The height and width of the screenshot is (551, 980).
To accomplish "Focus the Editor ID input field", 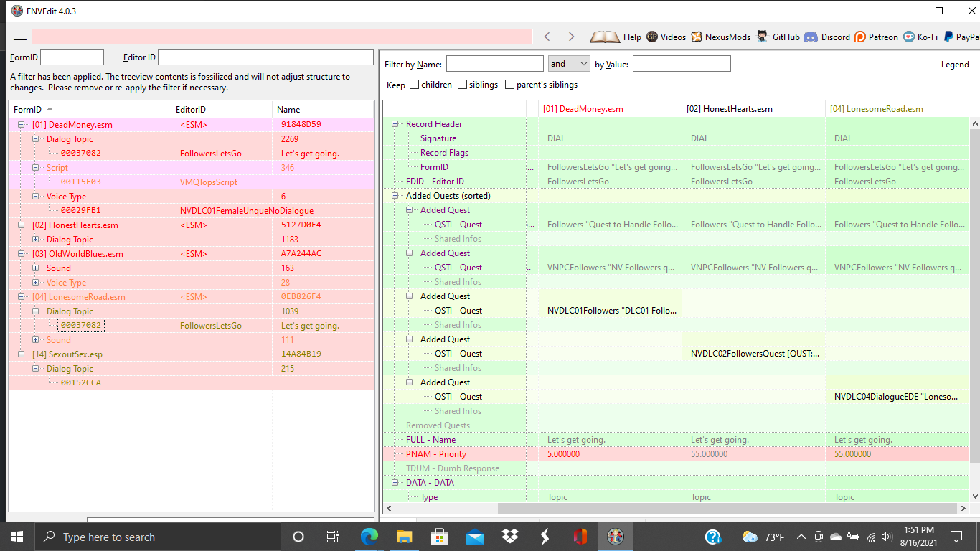I will [265, 57].
